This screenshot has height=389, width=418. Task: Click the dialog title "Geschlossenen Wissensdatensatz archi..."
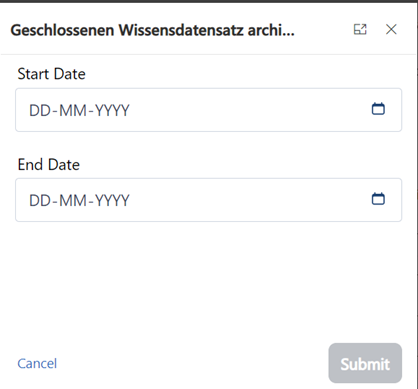[x=152, y=30]
